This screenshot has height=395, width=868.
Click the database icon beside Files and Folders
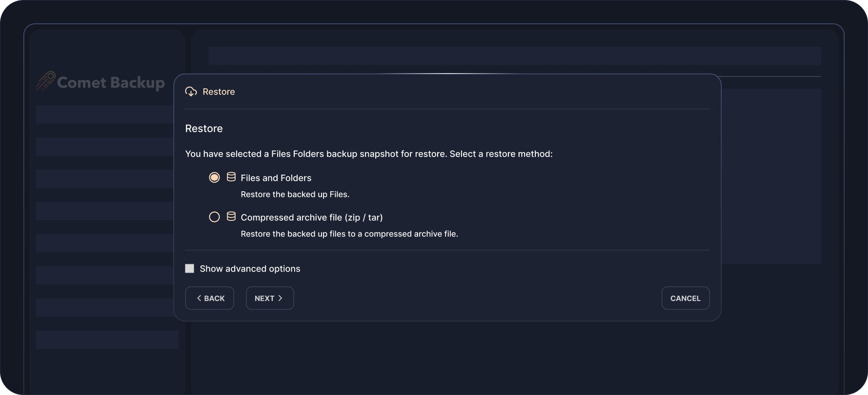point(231,177)
